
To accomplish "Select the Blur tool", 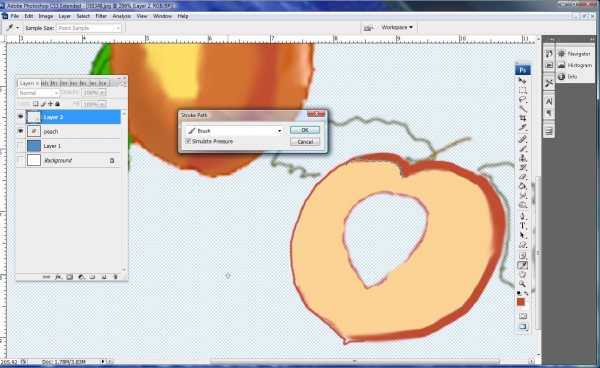I will pyautogui.click(x=522, y=195).
